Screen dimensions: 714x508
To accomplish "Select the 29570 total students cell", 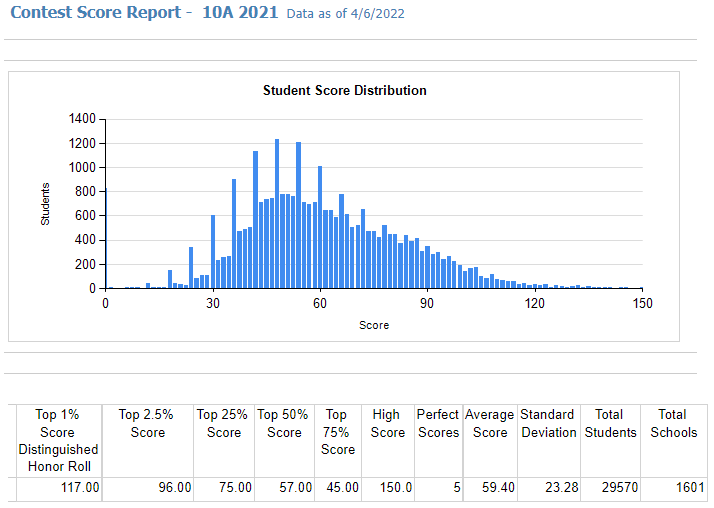I will click(x=610, y=488).
